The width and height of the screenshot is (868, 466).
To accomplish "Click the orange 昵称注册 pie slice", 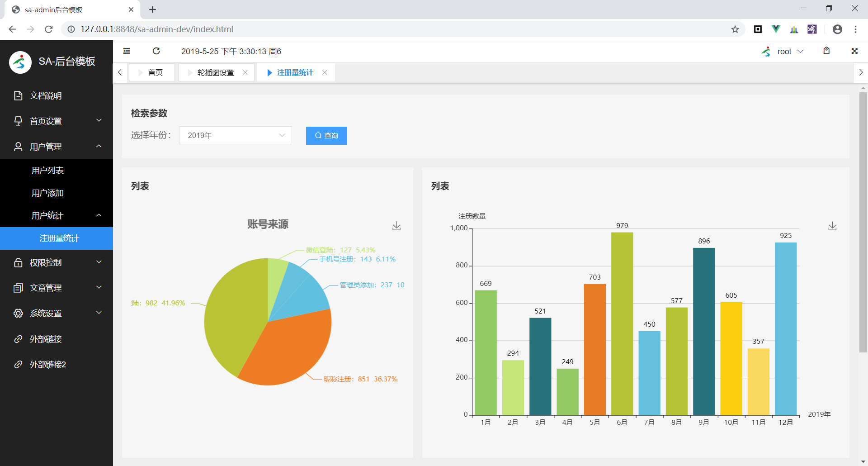I will coord(287,351).
